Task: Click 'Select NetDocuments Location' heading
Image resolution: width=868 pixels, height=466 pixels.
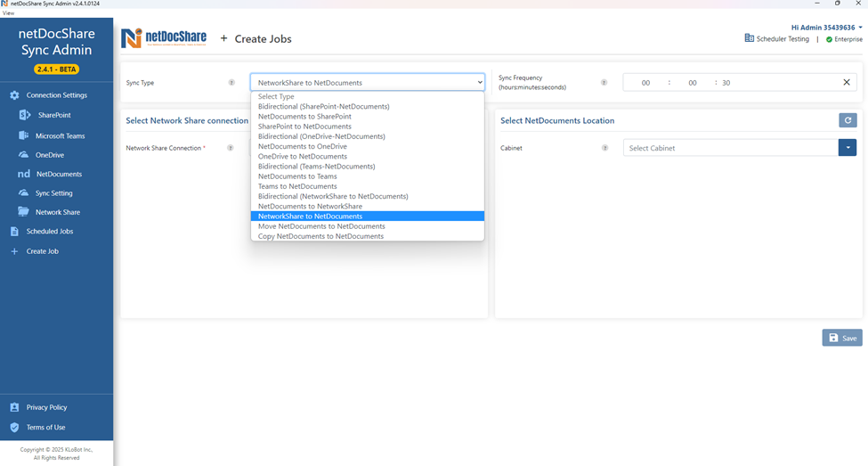Action: (x=557, y=120)
